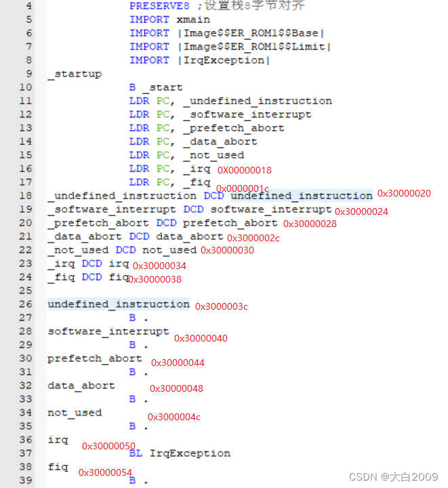Click the |Image$$ER_ROM1$$Limit| symbol
Image resolution: width=448 pixels, height=488 pixels.
pyautogui.click(x=254, y=47)
